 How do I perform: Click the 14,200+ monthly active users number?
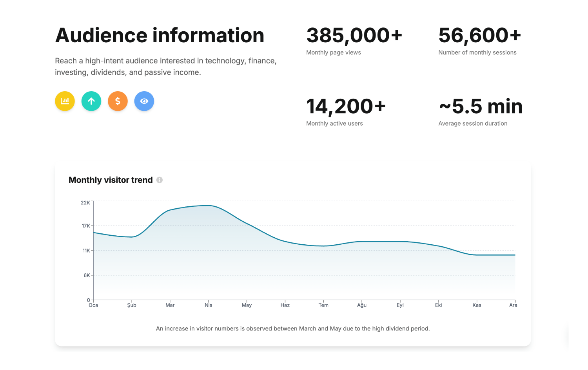coord(346,106)
